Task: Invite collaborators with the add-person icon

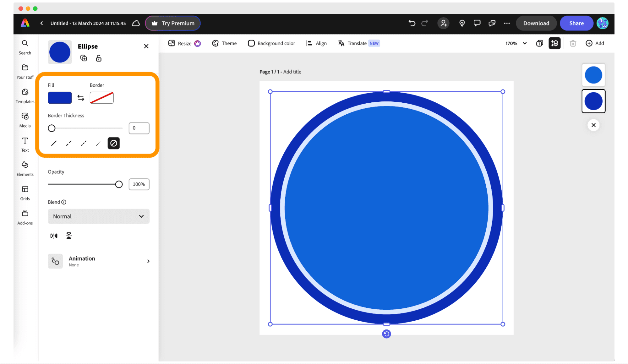Action: click(443, 23)
